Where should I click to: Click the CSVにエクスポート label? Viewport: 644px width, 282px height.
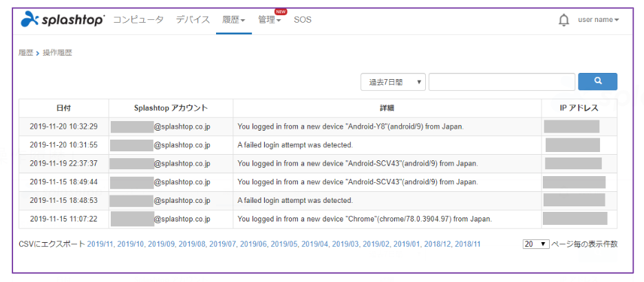tap(52, 243)
